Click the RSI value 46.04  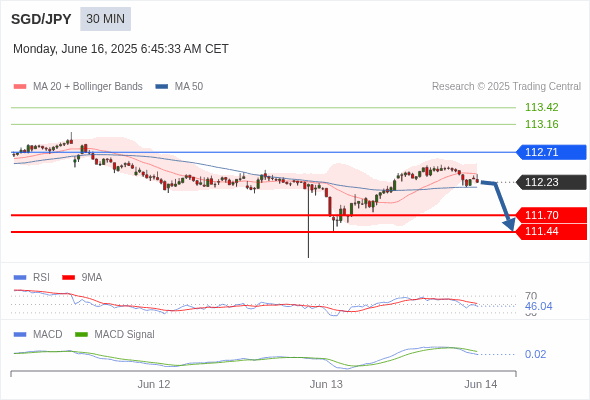pos(538,306)
